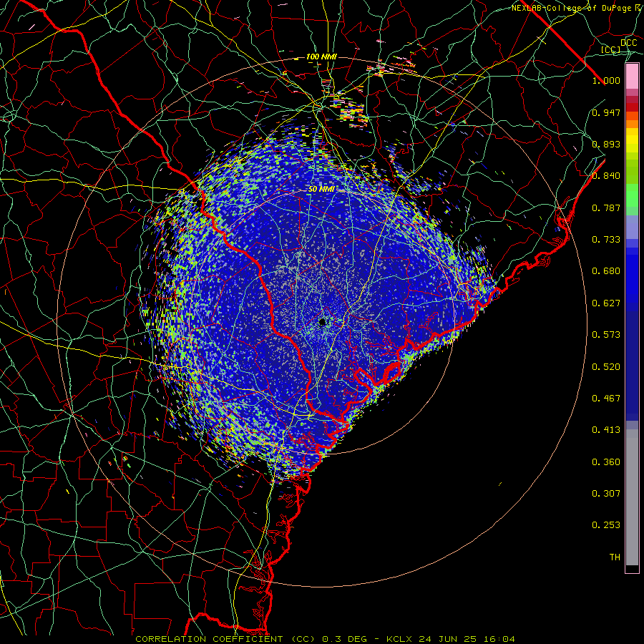Click the DCC product label
The image size is (644, 644).
[628, 43]
